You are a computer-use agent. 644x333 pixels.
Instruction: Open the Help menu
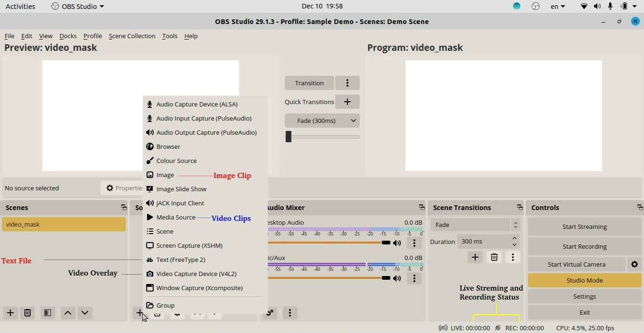point(191,36)
